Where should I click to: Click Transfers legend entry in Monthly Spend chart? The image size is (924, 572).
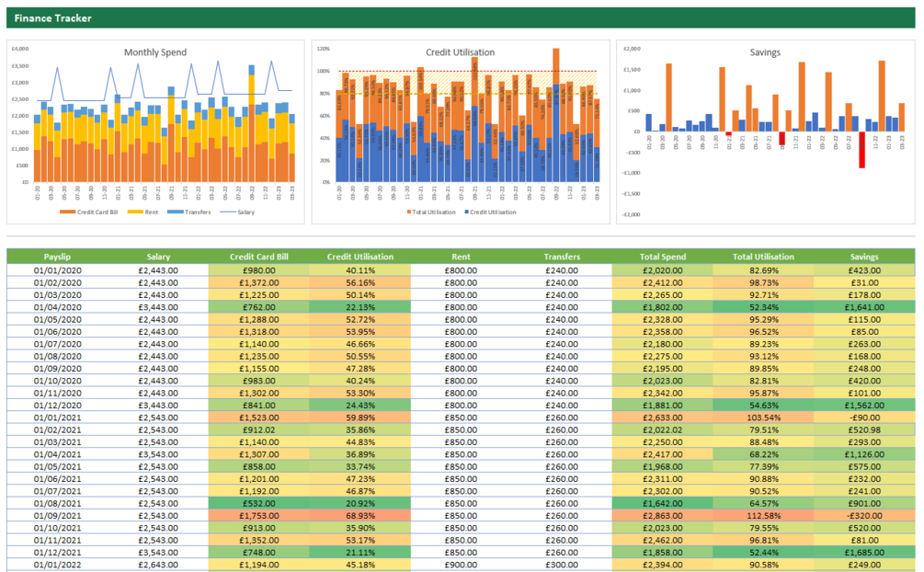[x=189, y=212]
